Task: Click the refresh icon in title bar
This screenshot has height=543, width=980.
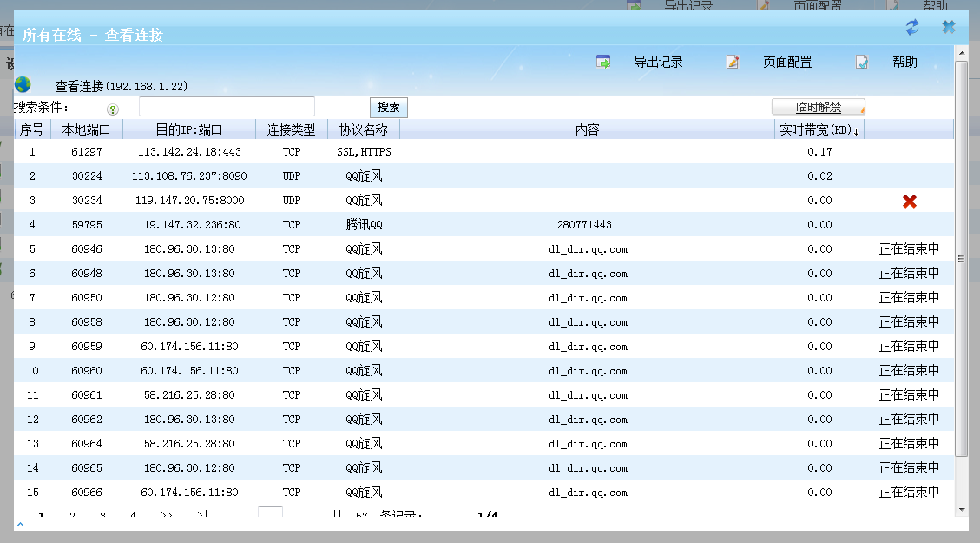Action: click(x=911, y=28)
